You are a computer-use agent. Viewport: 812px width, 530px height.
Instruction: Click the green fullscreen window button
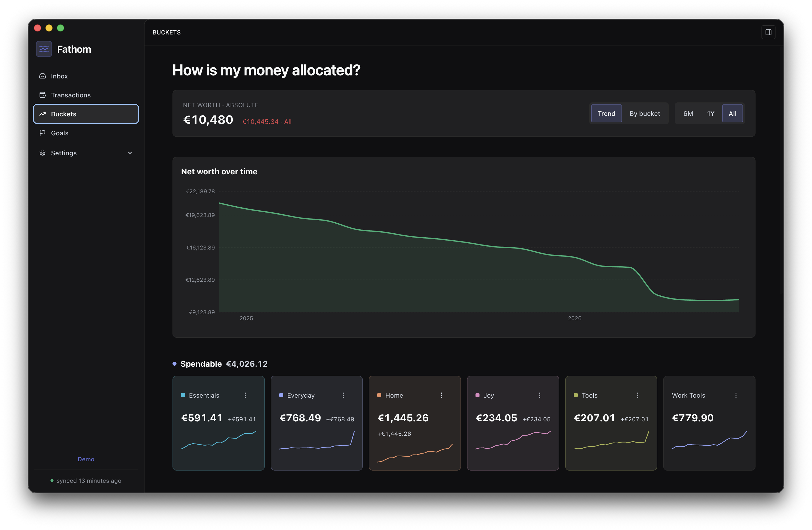pyautogui.click(x=60, y=28)
